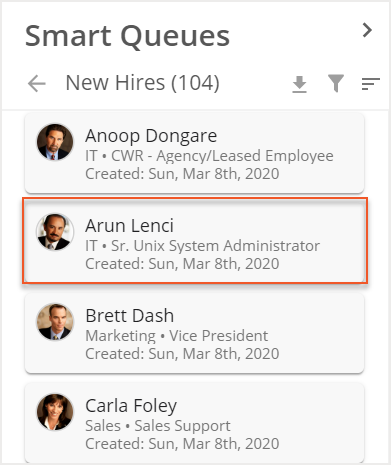Open Arun Lenci's avatar photo
391x465 pixels.
click(x=55, y=232)
